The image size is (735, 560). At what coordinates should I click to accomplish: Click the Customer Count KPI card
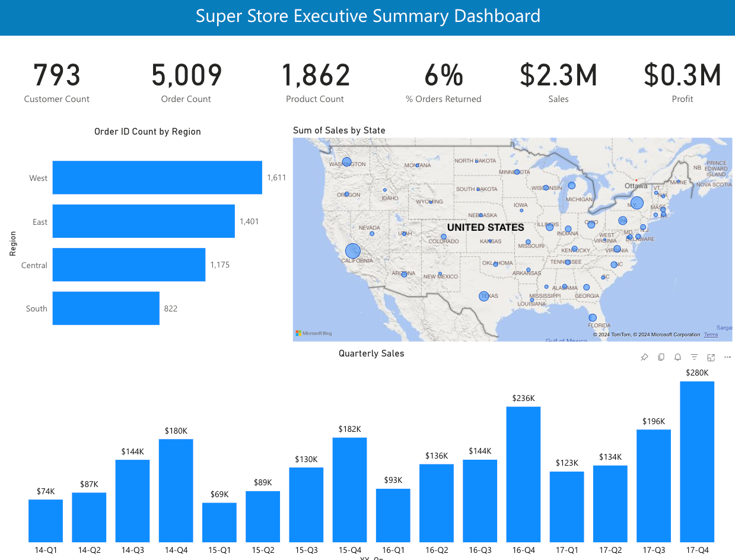pyautogui.click(x=56, y=80)
